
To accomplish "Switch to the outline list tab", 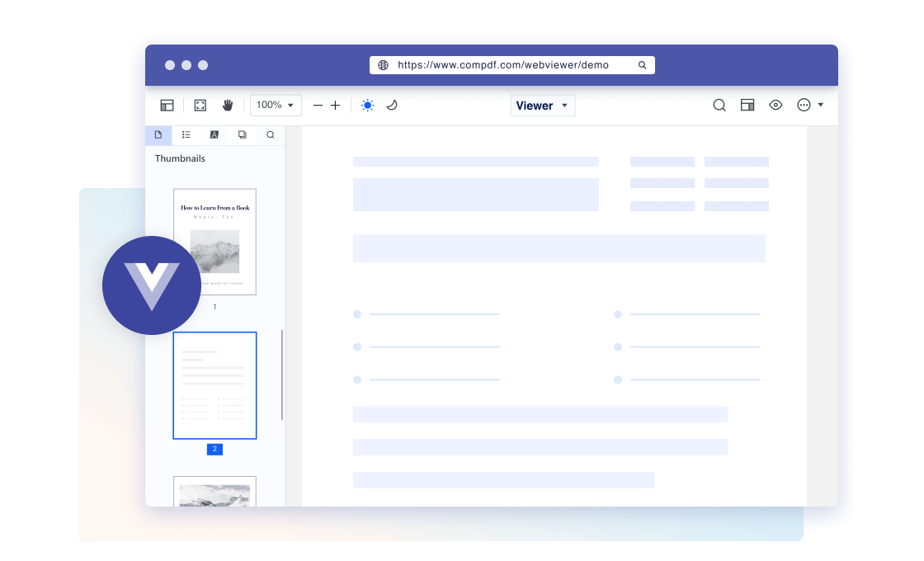I will [186, 135].
